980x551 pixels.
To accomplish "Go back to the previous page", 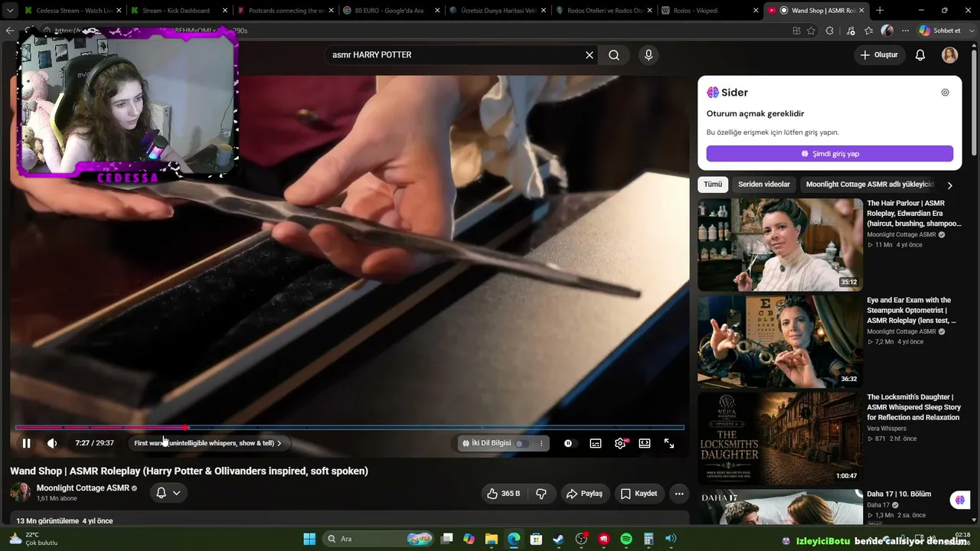I will click(10, 31).
